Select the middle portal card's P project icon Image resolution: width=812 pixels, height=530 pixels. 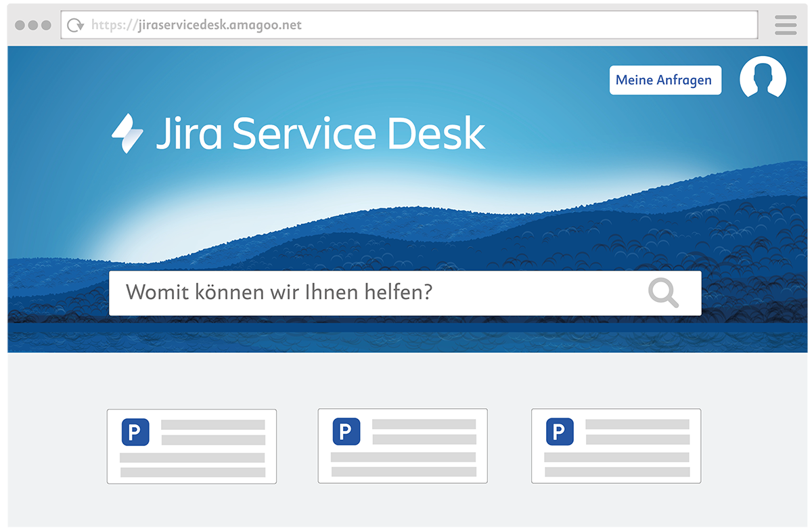(x=346, y=431)
